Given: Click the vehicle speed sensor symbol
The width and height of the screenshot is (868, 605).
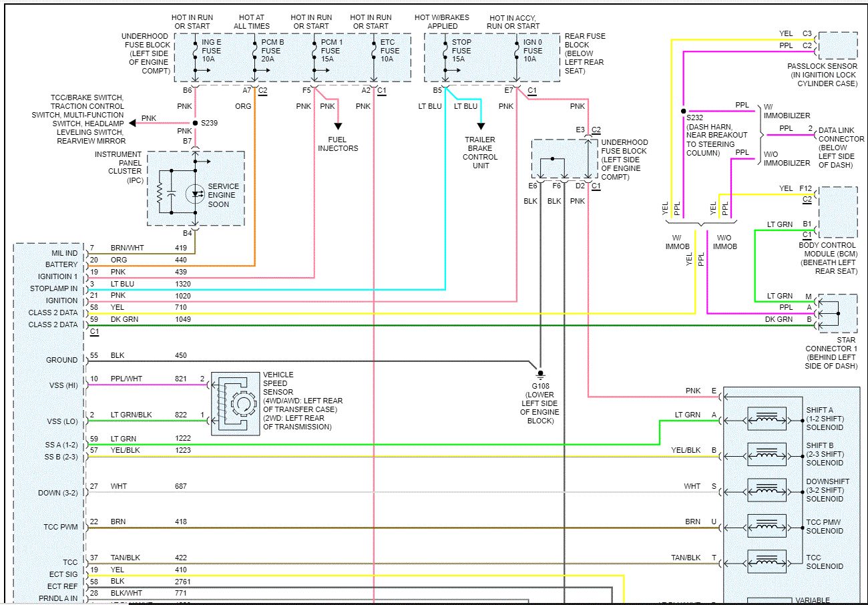Looking at the screenshot, I should coord(236,404).
